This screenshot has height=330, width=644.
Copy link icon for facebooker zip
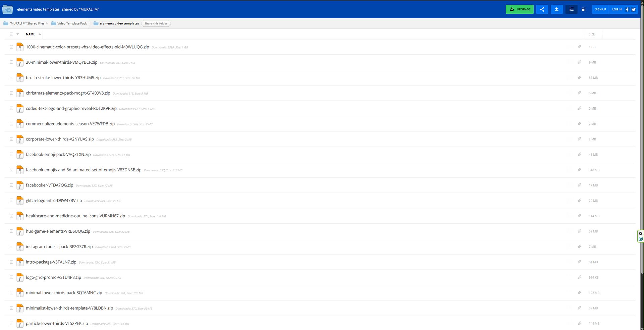click(579, 185)
